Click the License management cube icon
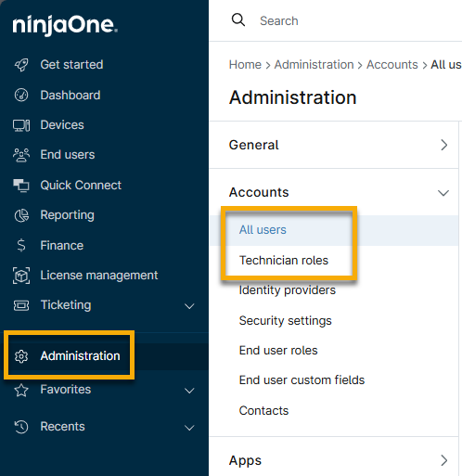 (x=21, y=276)
